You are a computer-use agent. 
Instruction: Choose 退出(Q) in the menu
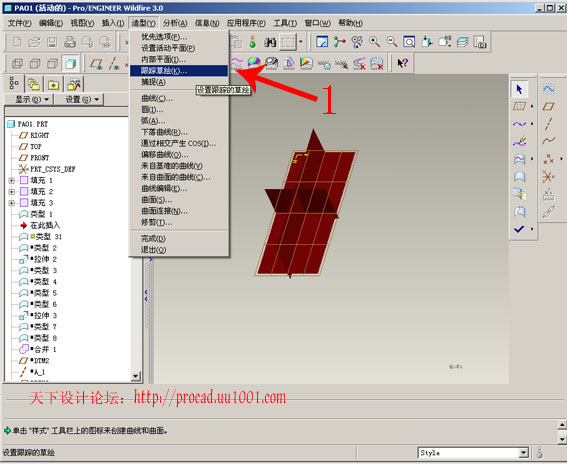tap(179, 250)
